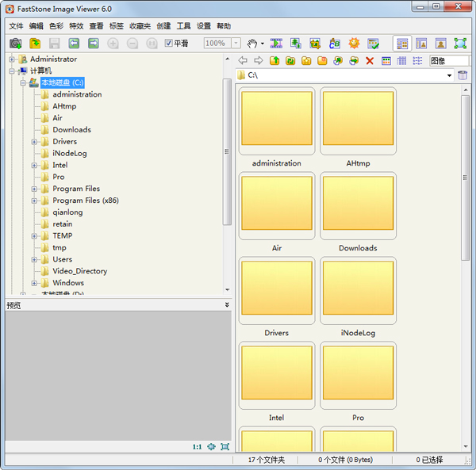The width and height of the screenshot is (476, 470).
Task: Start the slideshow with the film icon
Action: 276,44
